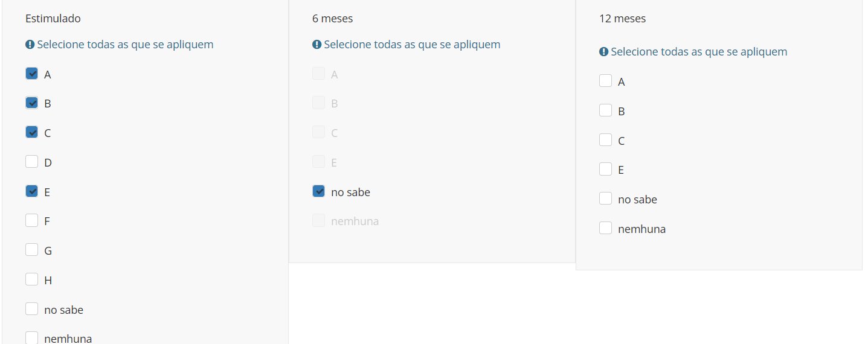The width and height of the screenshot is (868, 344).
Task: Uncheck option C under Estimulado
Action: coord(32,132)
